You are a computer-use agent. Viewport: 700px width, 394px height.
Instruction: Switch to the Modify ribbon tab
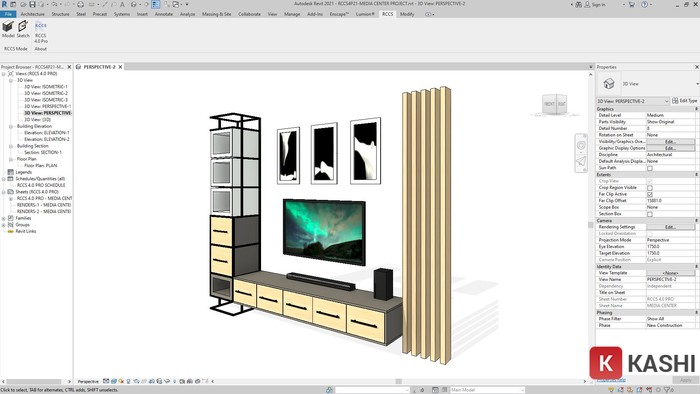[407, 14]
